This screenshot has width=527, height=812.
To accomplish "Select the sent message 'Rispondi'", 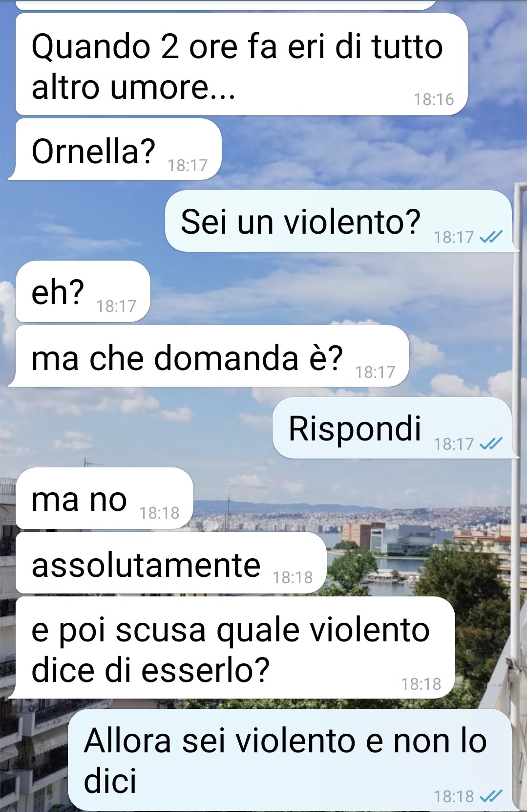I will pyautogui.click(x=396, y=428).
